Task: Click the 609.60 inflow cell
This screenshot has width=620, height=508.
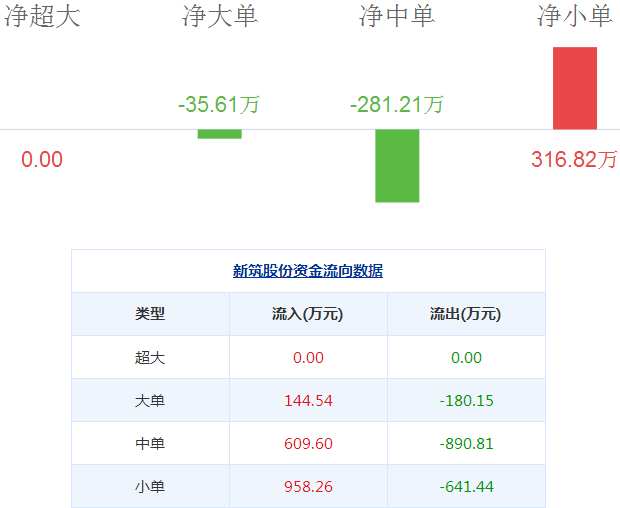Action: pyautogui.click(x=308, y=444)
